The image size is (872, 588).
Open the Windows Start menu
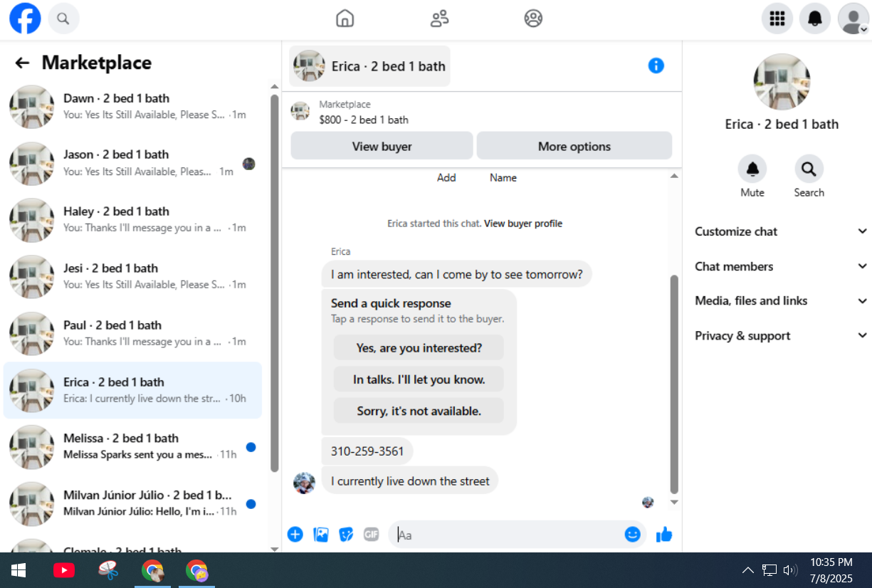pyautogui.click(x=19, y=570)
